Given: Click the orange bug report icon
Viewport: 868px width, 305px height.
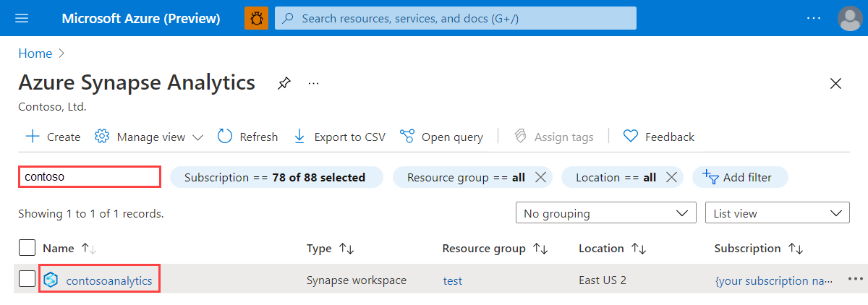Looking at the screenshot, I should click(x=256, y=18).
